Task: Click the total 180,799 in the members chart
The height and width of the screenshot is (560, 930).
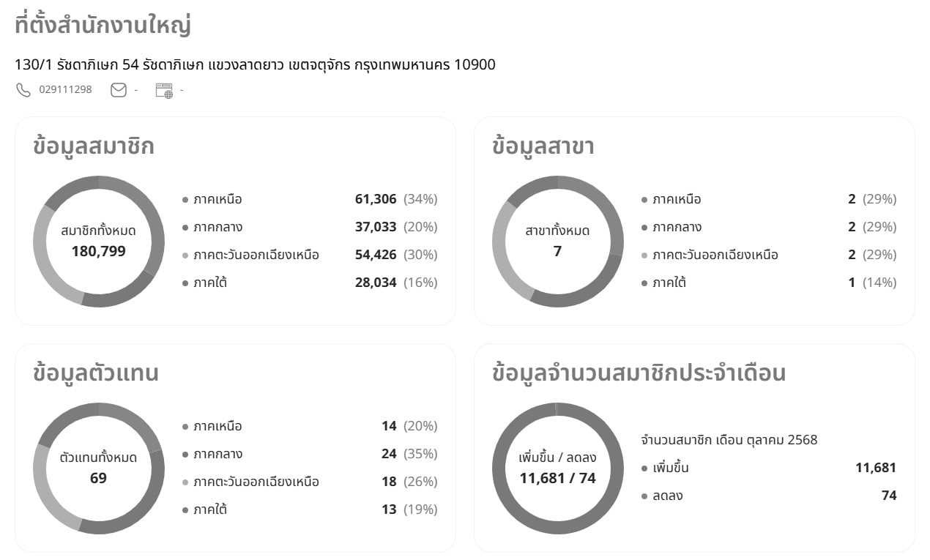Action: pyautogui.click(x=99, y=252)
